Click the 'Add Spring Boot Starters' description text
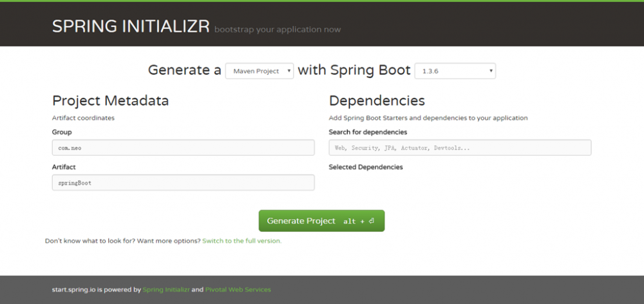The image size is (644, 304). point(428,118)
